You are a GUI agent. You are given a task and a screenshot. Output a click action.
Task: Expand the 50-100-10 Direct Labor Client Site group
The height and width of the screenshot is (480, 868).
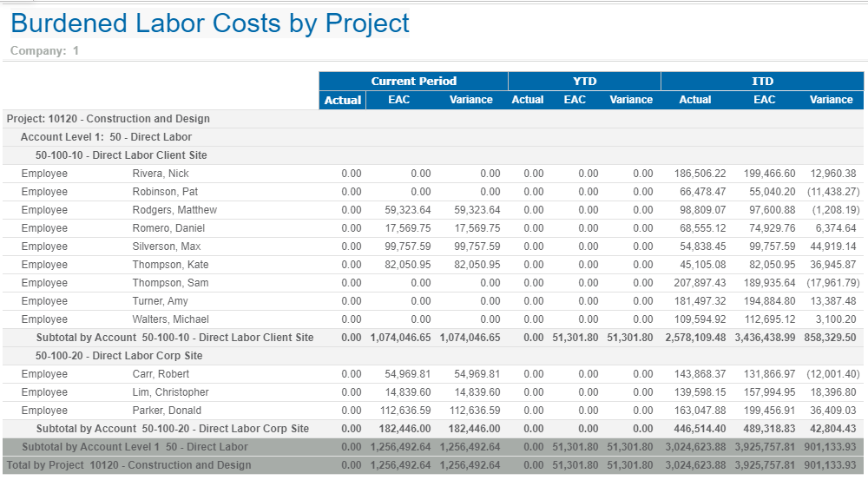[x=121, y=155]
